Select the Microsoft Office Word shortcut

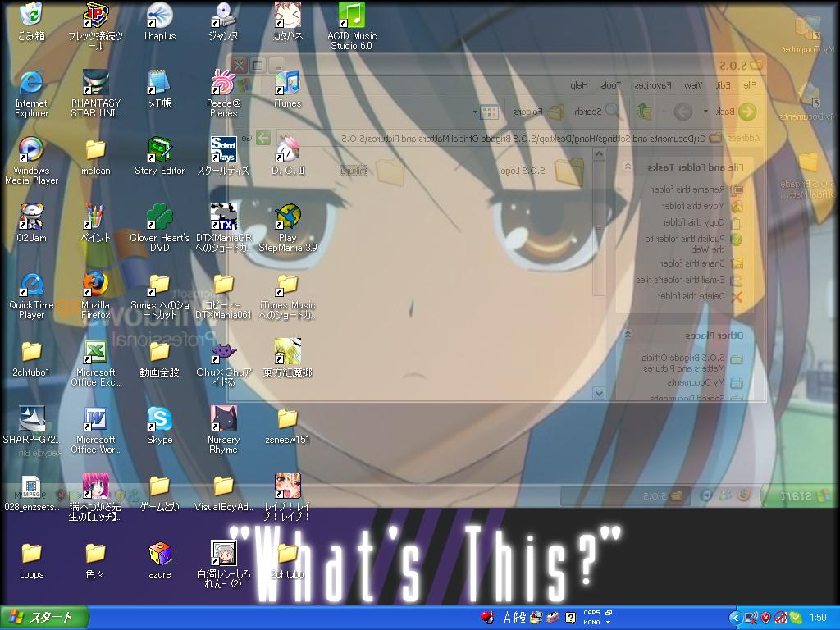[x=95, y=430]
